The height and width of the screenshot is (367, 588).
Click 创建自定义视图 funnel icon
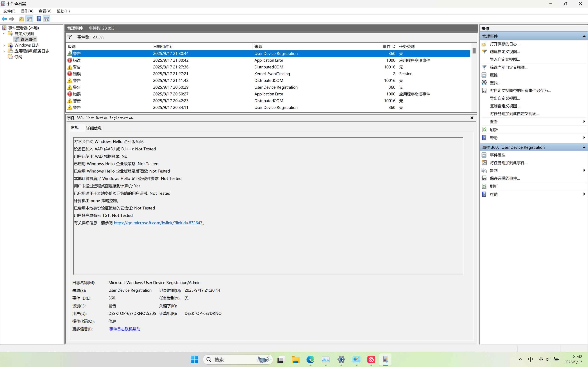pos(484,52)
